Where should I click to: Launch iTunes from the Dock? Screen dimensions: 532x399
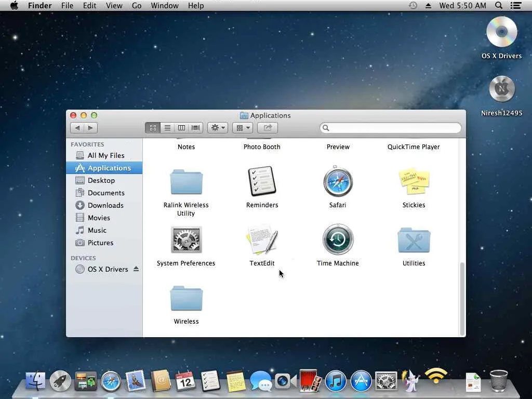point(336,381)
